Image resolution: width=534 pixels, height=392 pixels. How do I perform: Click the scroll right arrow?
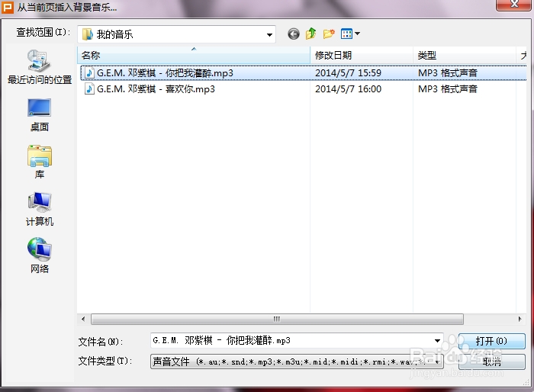point(520,319)
